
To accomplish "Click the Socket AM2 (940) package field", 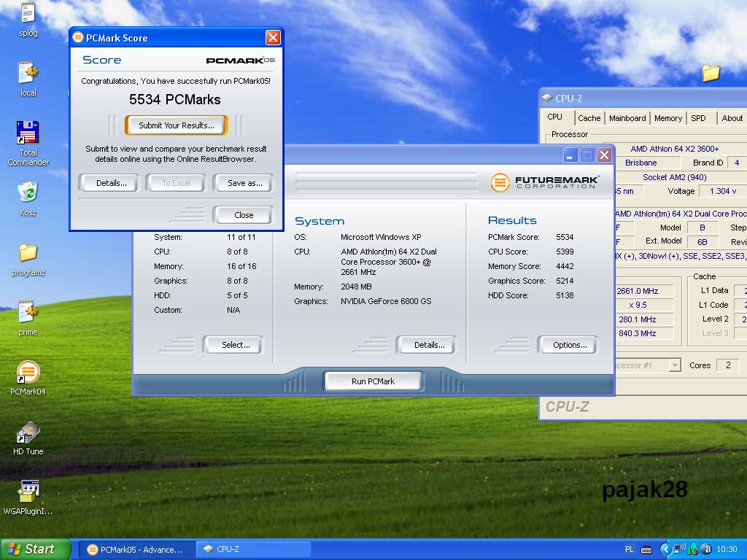I will pos(674,177).
